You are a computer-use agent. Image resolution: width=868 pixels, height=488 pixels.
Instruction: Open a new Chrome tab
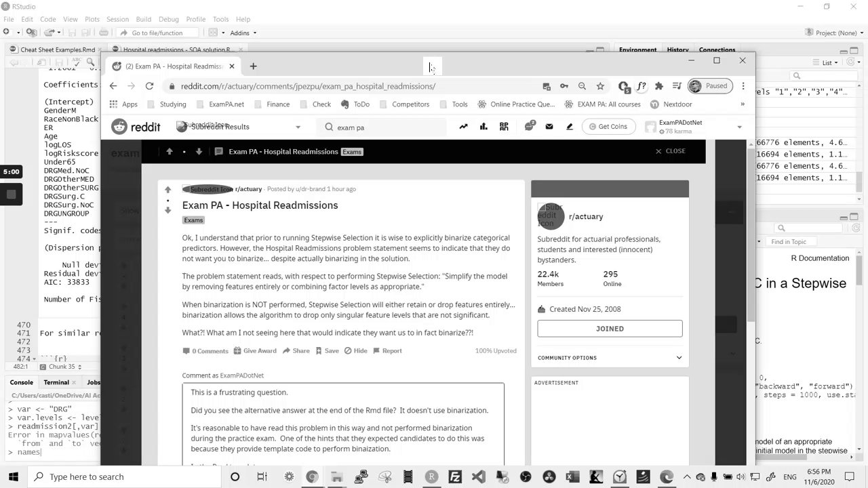(253, 66)
